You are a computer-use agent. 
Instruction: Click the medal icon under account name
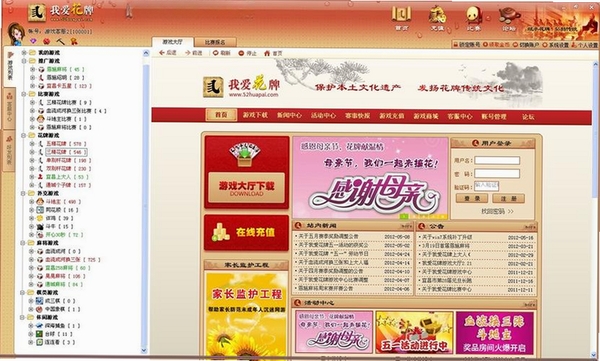(x=74, y=41)
